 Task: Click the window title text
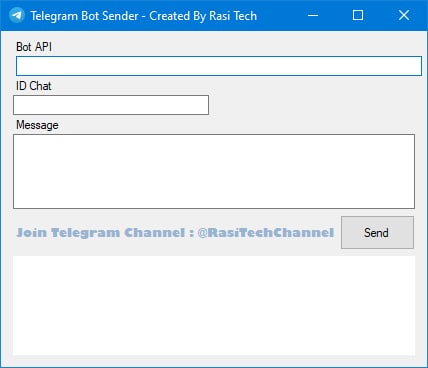pos(144,16)
